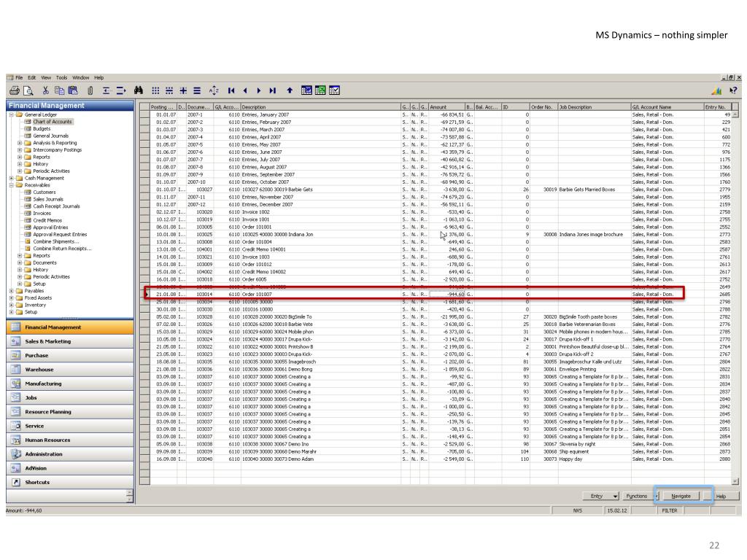747x560 pixels.
Task: Click the Table Filter toolbar icon
Action: click(169, 90)
